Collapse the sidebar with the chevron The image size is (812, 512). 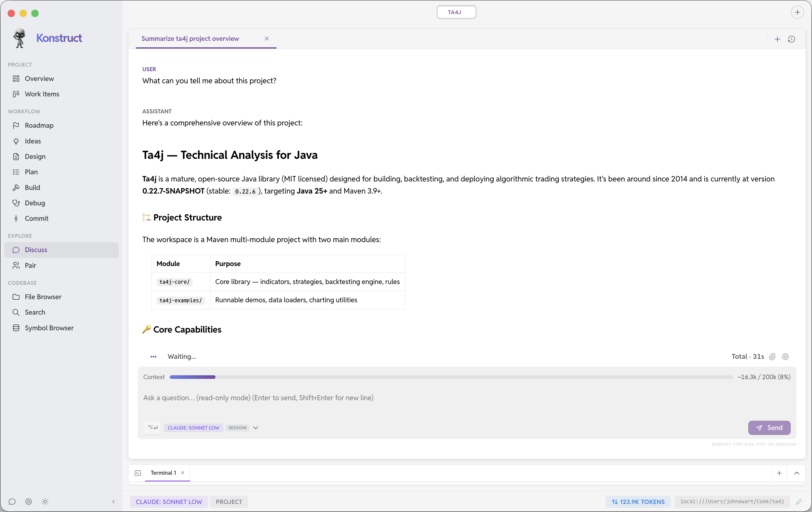pyautogui.click(x=114, y=501)
